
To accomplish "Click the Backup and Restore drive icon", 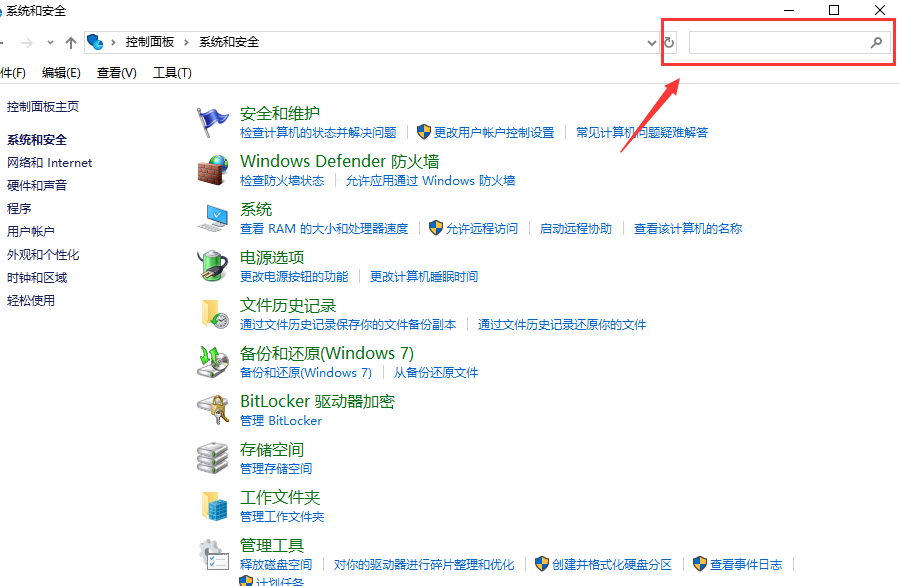I will click(213, 362).
